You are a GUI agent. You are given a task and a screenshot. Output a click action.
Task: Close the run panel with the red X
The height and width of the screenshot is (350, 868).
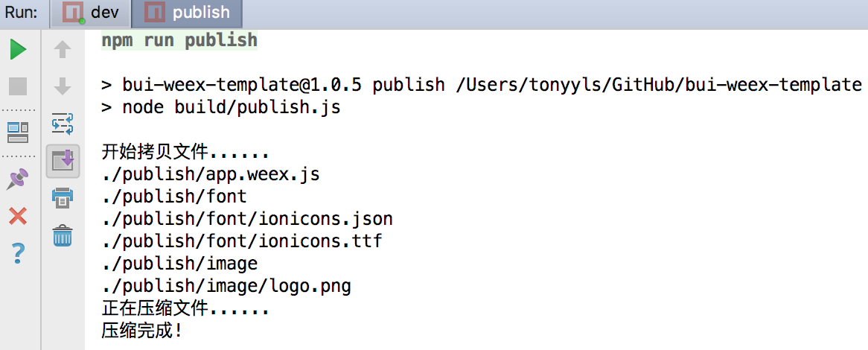tap(18, 217)
